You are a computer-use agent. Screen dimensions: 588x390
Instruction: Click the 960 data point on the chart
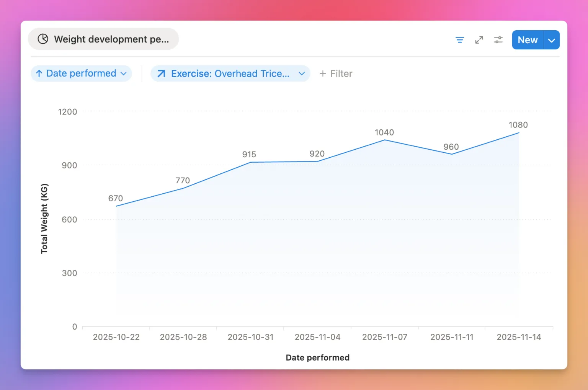coord(452,154)
